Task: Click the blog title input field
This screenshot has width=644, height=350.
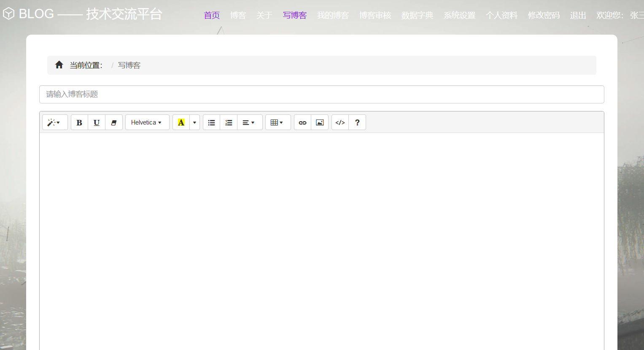Action: (x=322, y=94)
